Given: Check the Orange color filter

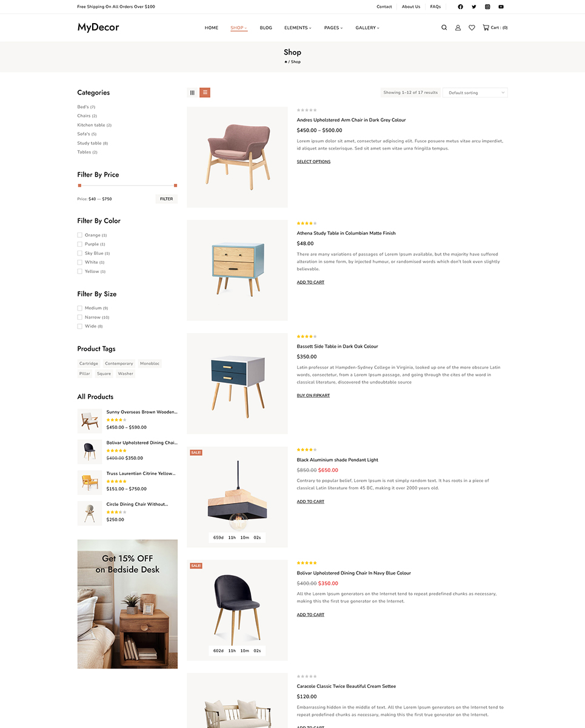Looking at the screenshot, I should (x=79, y=235).
